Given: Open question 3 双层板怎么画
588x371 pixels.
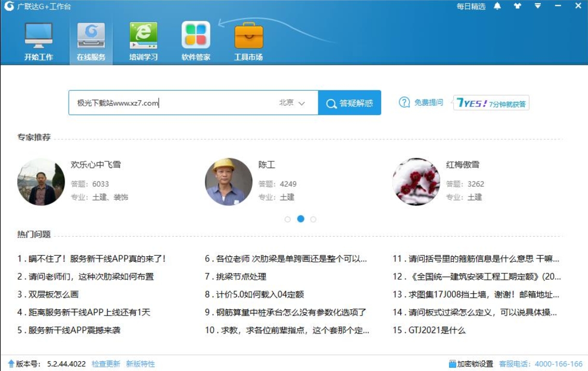Looking at the screenshot, I should [48, 295].
